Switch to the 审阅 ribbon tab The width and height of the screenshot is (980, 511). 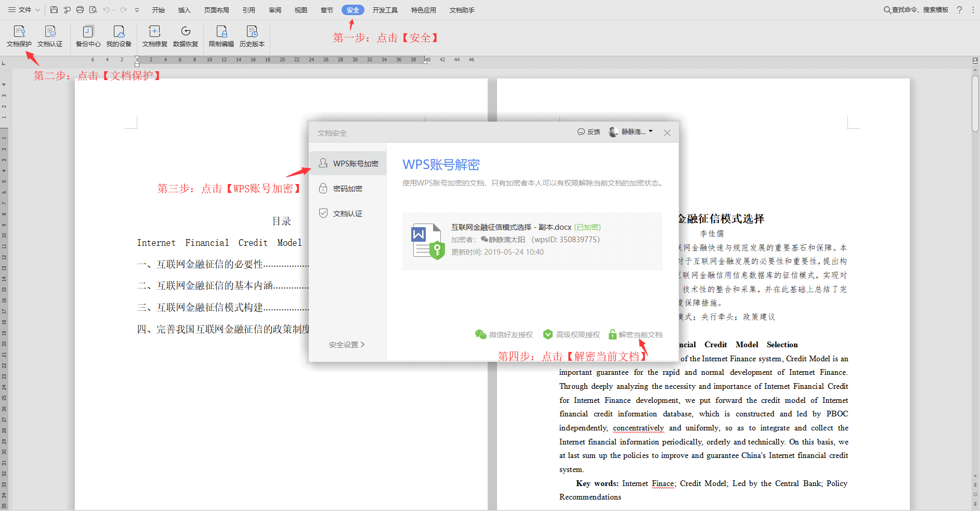pyautogui.click(x=275, y=10)
